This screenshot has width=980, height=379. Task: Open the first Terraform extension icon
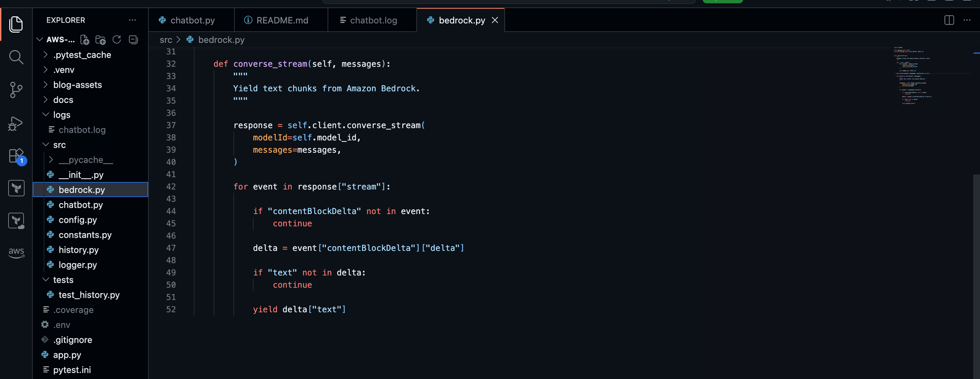[16, 188]
